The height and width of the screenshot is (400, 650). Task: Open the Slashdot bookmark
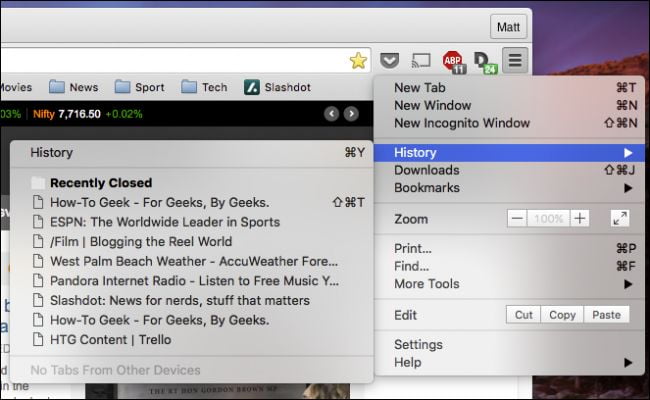point(277,87)
